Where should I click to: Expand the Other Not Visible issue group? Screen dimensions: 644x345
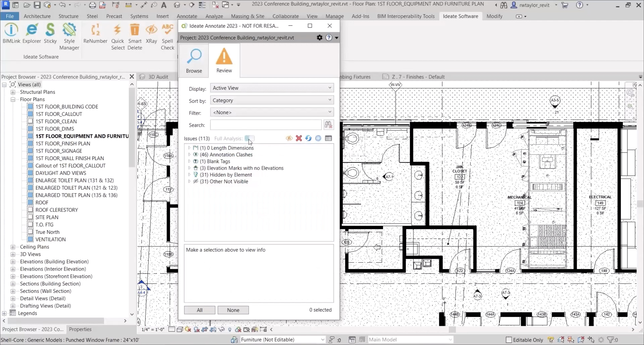[189, 181]
